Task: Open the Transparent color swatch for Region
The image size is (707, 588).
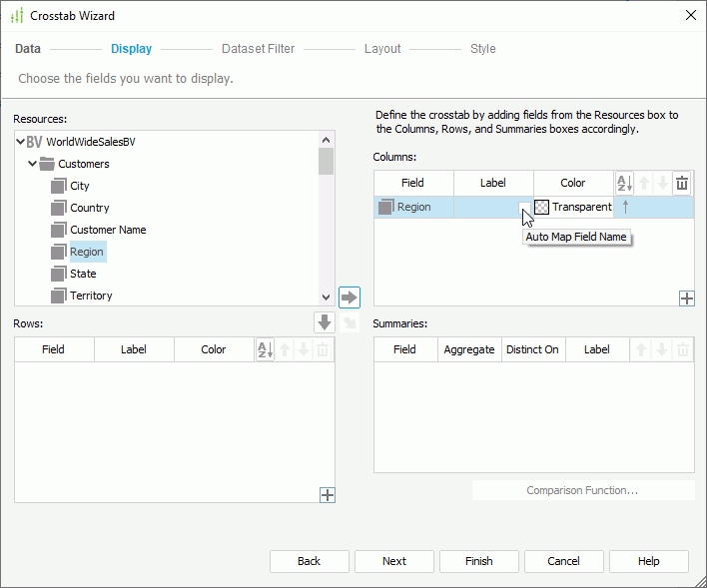Action: click(x=541, y=207)
